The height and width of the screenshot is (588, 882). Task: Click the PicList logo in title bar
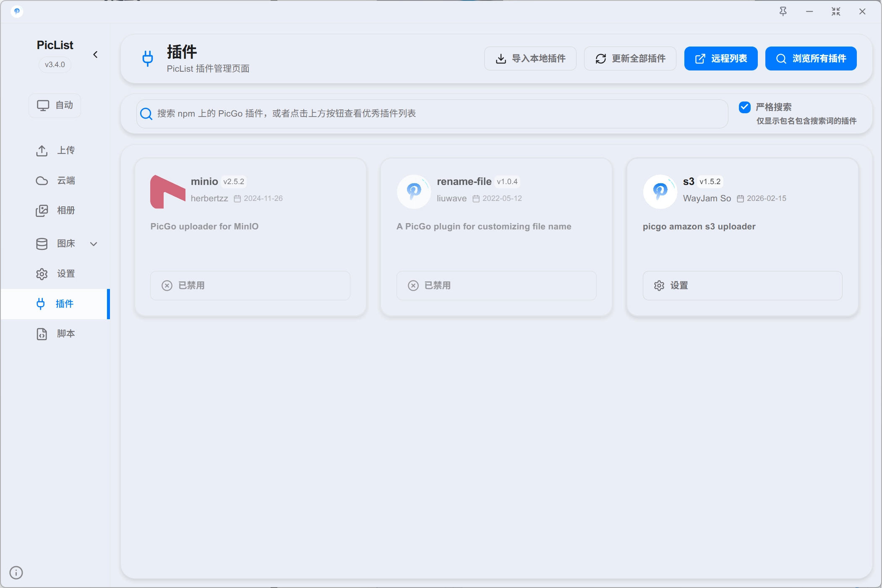tap(17, 11)
